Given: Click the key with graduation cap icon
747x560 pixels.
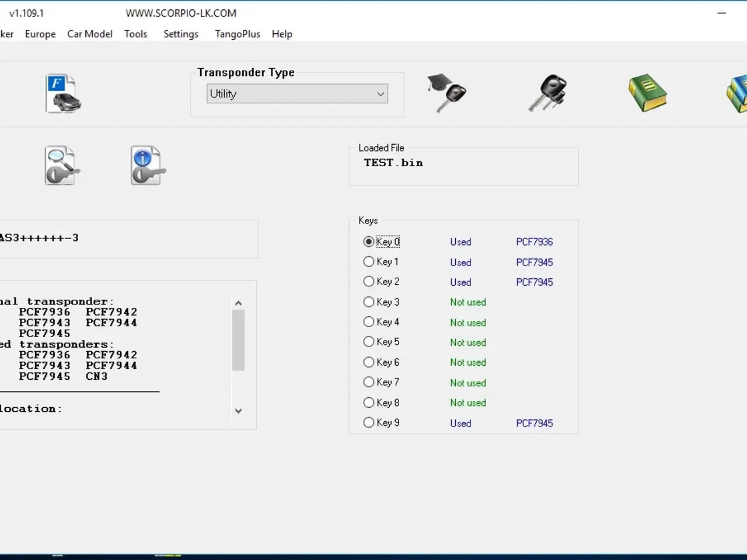Looking at the screenshot, I should 446,93.
